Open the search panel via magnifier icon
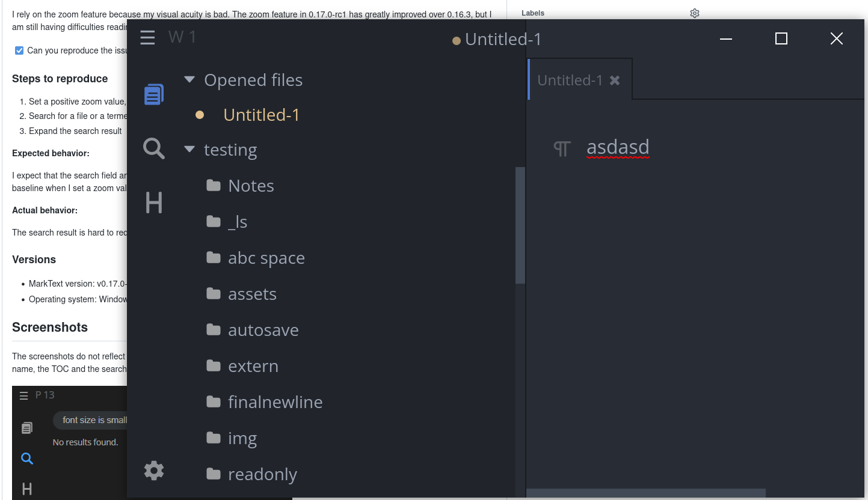 [x=153, y=148]
